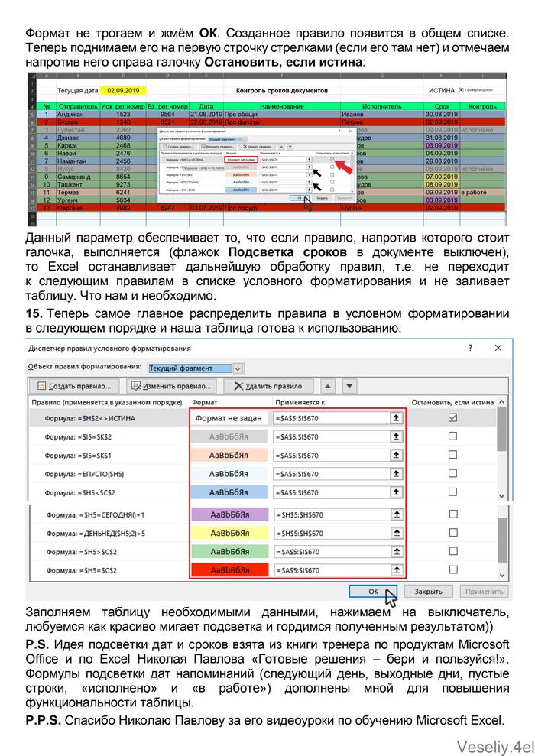
Task: Click the red format preview swatch
Action: [229, 570]
